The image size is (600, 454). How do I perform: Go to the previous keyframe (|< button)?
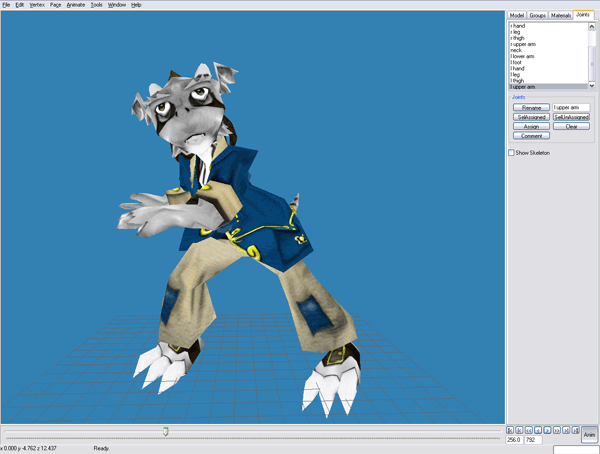click(519, 430)
